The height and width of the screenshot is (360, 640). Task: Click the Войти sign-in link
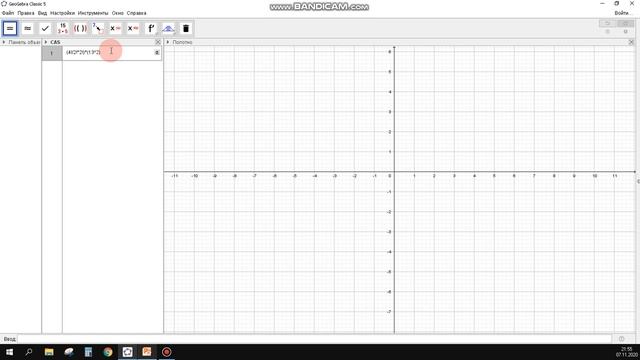pyautogui.click(x=622, y=13)
